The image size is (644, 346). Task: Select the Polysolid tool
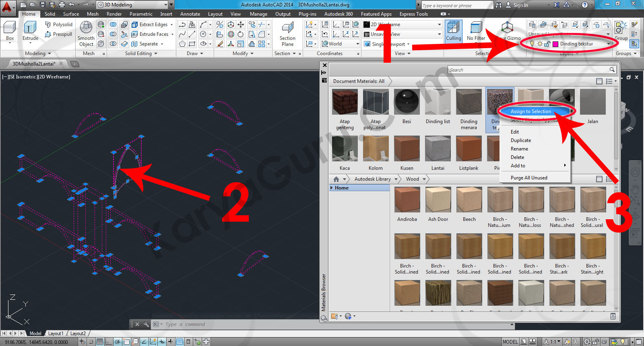point(59,25)
